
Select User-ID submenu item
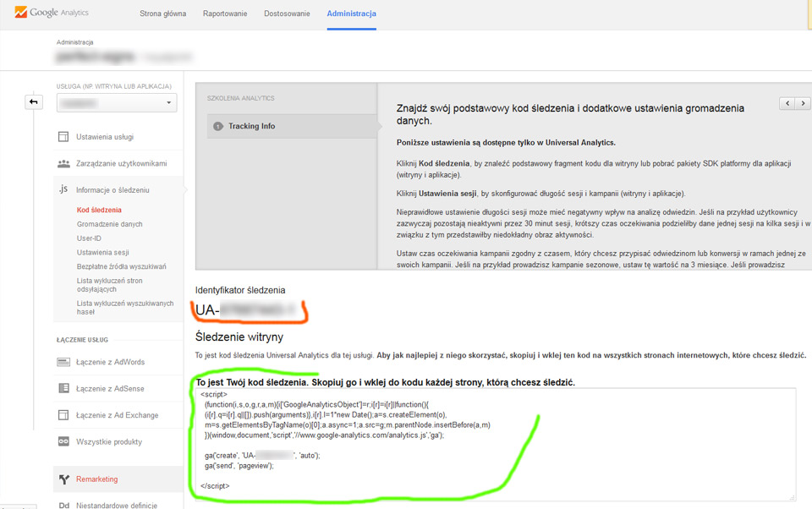pos(89,238)
